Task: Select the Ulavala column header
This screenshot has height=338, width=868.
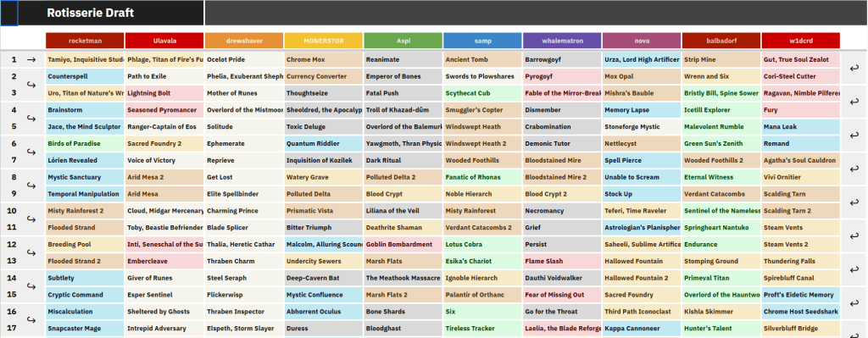Action: coord(165,41)
